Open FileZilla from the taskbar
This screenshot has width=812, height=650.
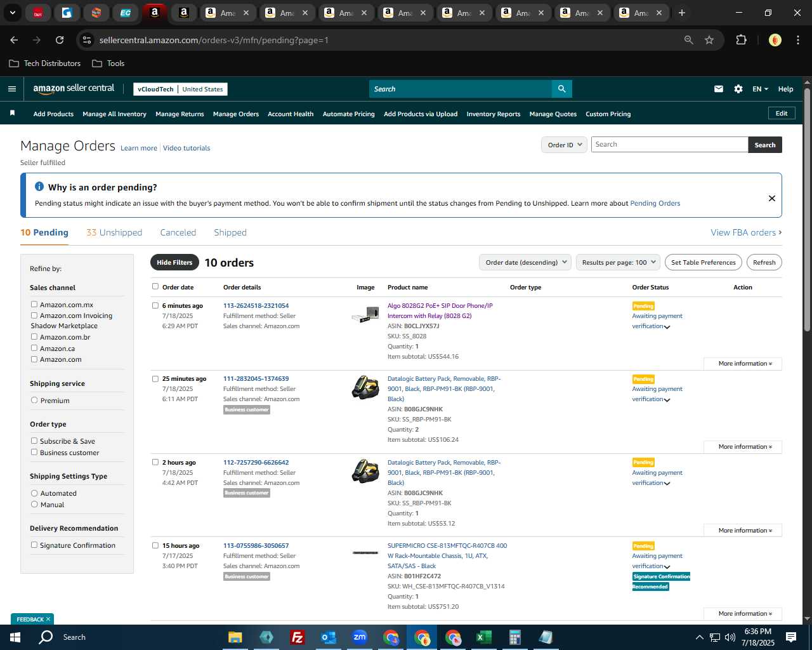pyautogui.click(x=297, y=637)
